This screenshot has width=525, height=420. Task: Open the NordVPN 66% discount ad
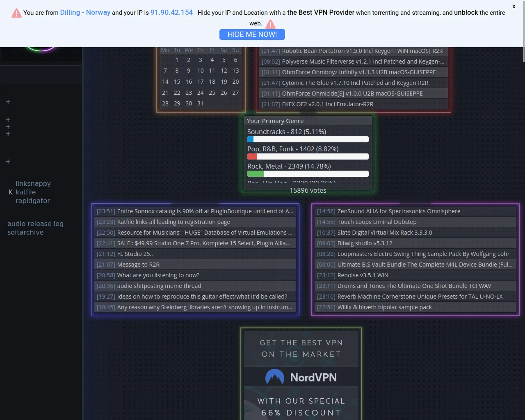301,375
